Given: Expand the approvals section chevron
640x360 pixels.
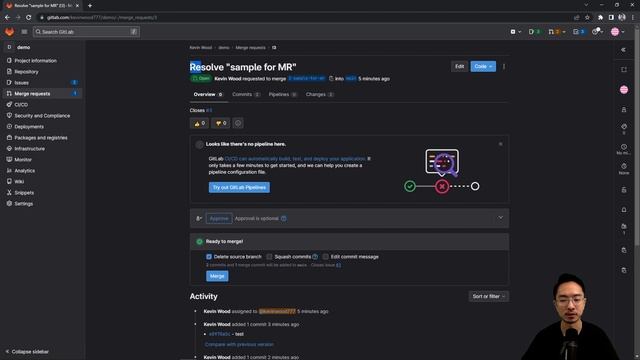Looking at the screenshot, I should 500,218.
